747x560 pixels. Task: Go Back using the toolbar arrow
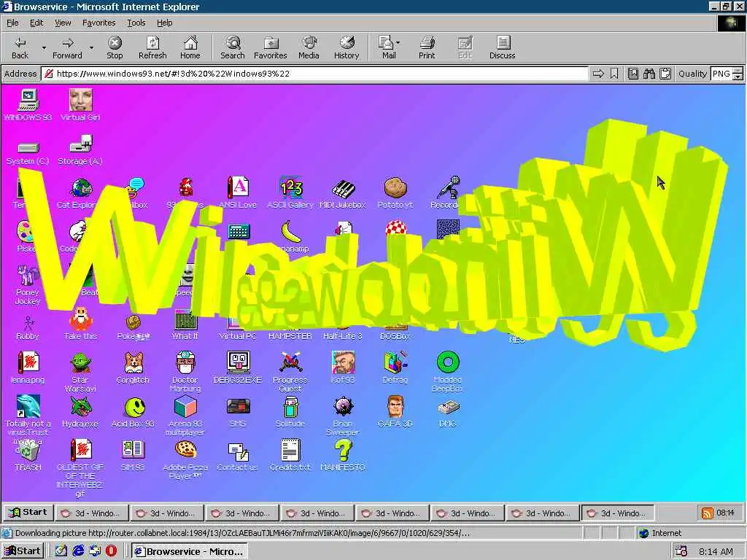tap(20, 47)
